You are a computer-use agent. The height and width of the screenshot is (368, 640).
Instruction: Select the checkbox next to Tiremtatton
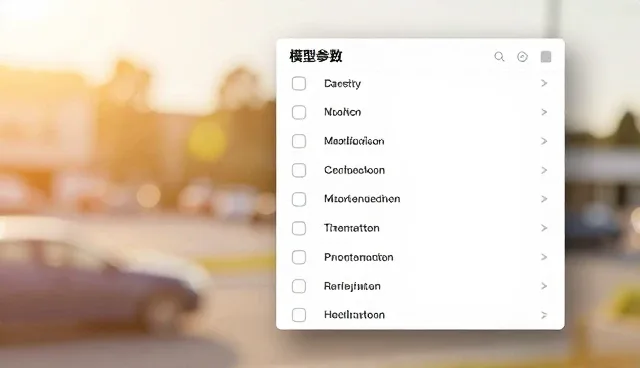click(299, 228)
